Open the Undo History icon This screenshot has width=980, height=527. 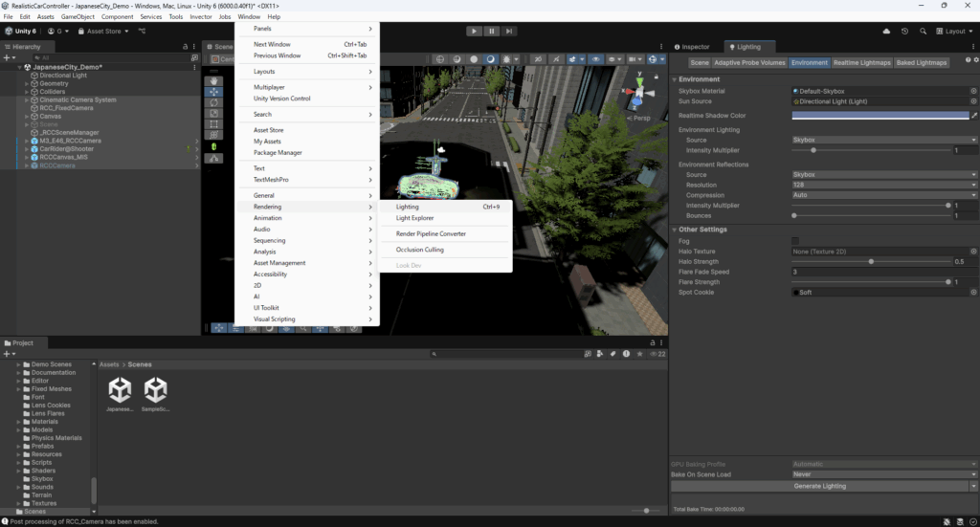[904, 32]
